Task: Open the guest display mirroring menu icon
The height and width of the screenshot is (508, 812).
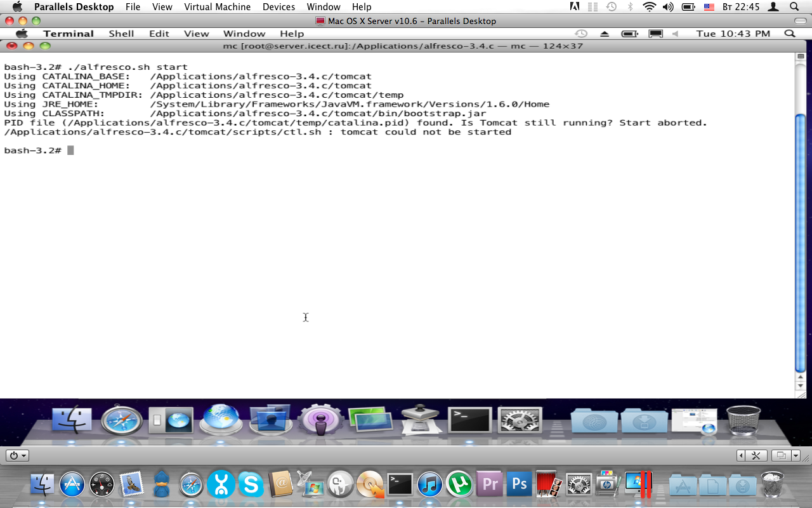Action: pyautogui.click(x=655, y=34)
